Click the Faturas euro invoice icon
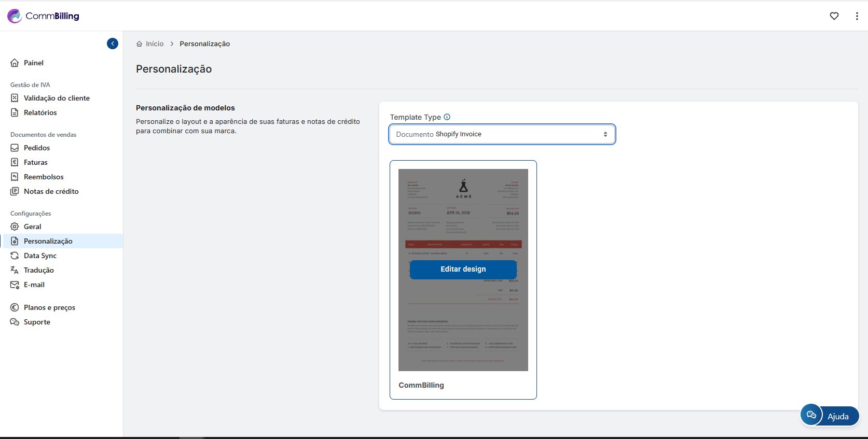Screen dimensions: 868x439 (15, 162)
